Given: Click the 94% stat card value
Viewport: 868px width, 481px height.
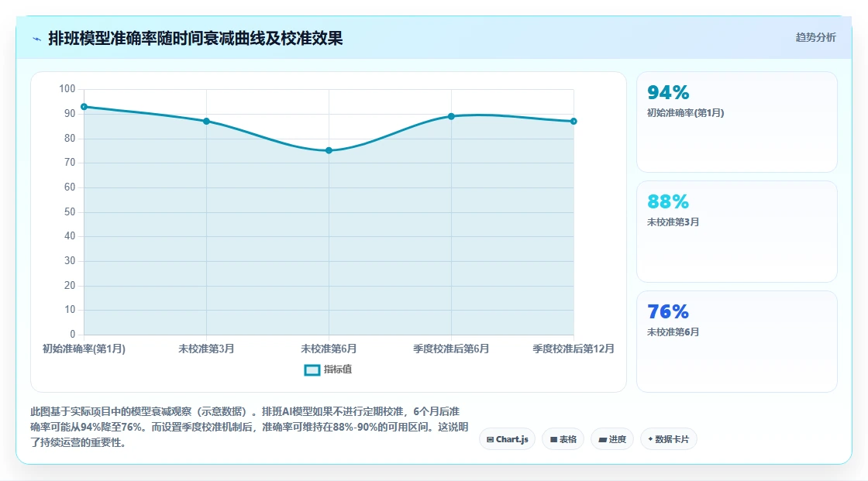Looking at the screenshot, I should click(x=668, y=92).
